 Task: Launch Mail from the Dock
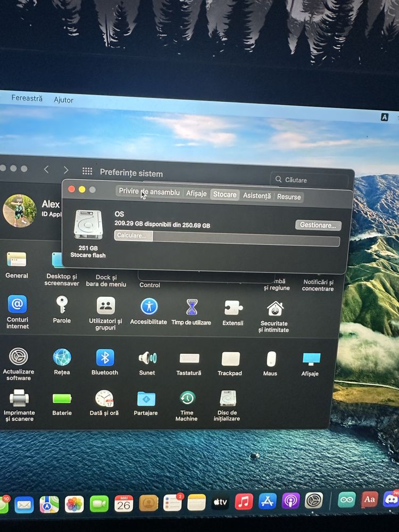[x=24, y=505]
